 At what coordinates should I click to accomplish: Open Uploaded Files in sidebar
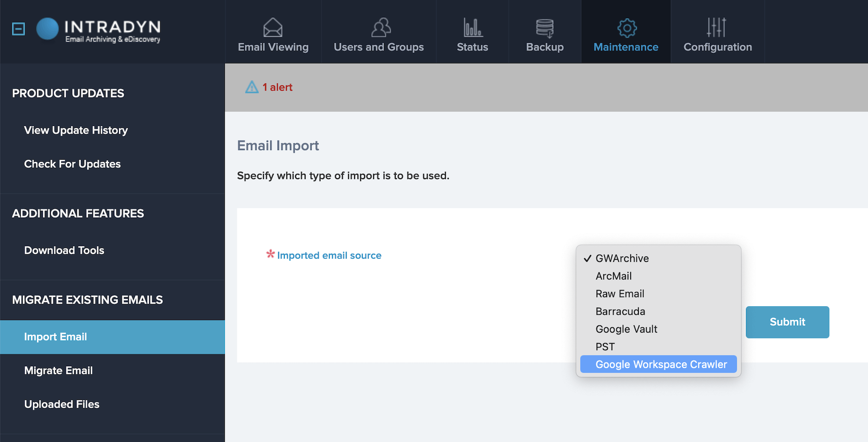(x=62, y=404)
